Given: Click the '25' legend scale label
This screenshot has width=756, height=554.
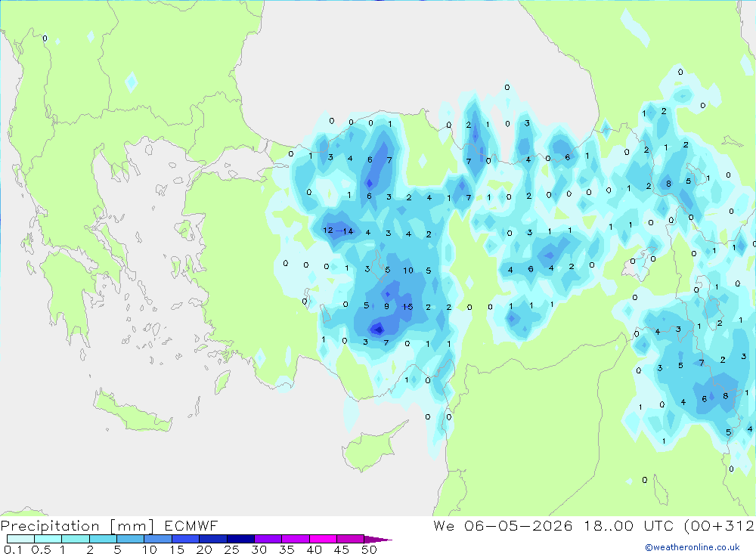Looking at the screenshot, I should coord(232,549).
